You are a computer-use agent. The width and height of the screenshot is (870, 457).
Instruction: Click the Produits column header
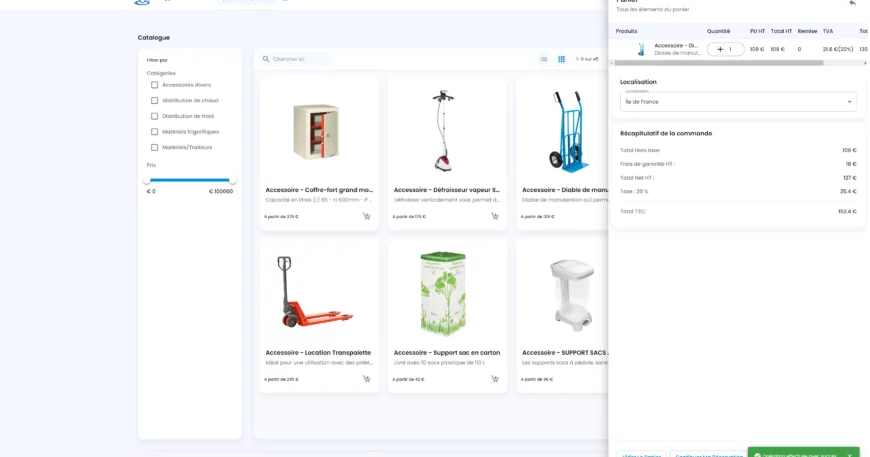(x=626, y=31)
